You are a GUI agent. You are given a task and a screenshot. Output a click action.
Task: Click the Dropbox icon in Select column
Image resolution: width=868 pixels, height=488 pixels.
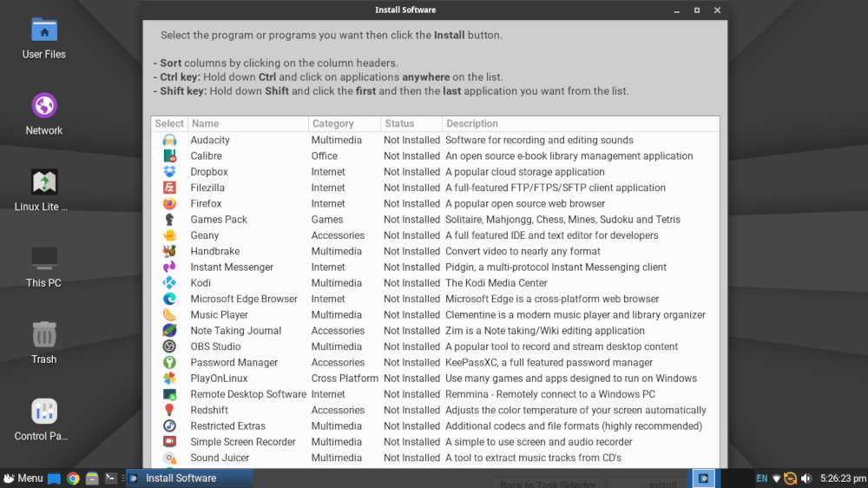[x=169, y=172]
